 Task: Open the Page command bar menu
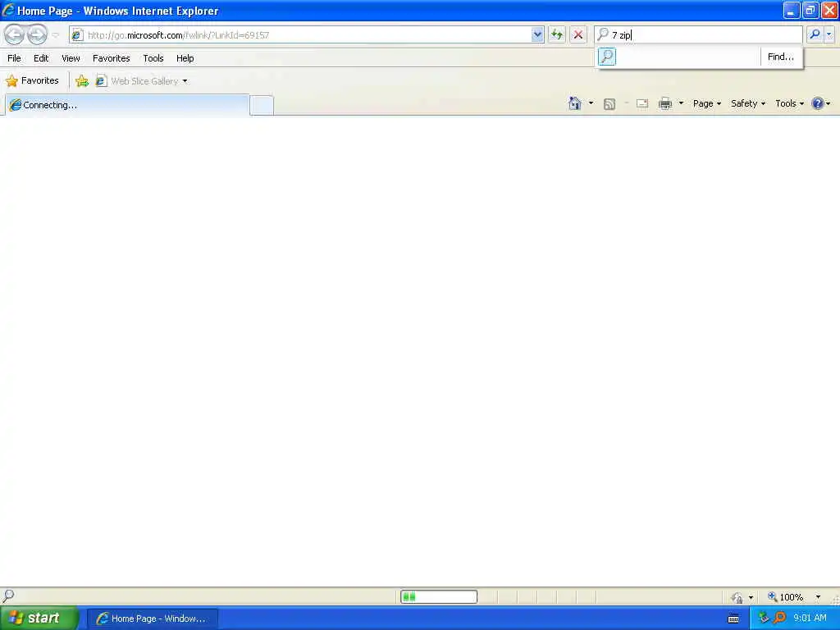[707, 104]
